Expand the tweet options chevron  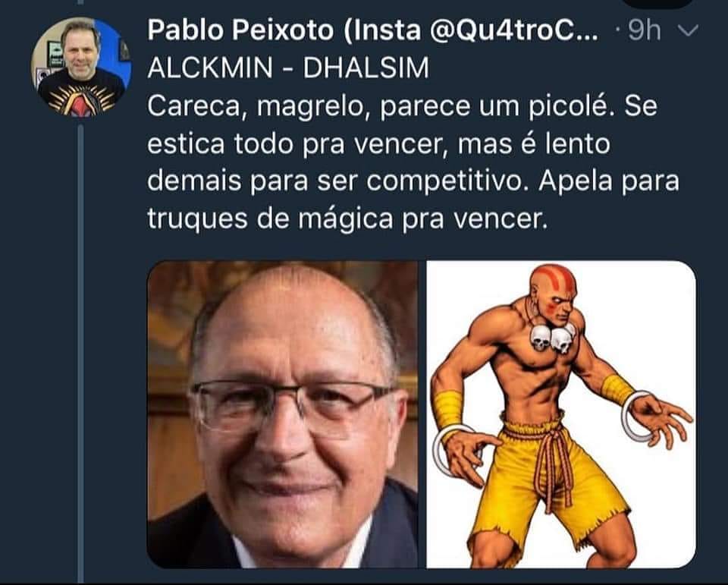[x=688, y=30]
